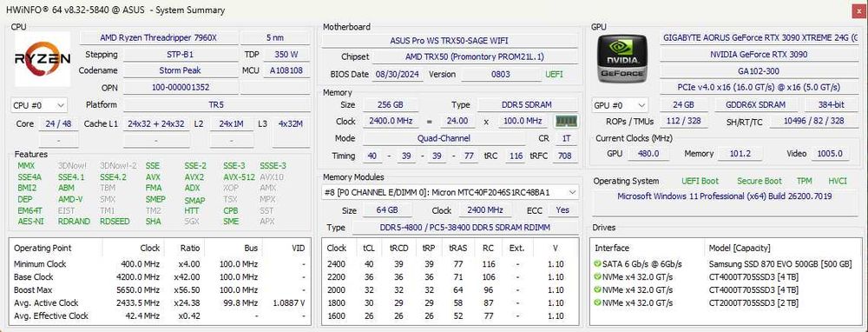Click the PCIe v4.0 x16 link field
Image resolution: width=868 pixels, height=332 pixels.
tap(759, 88)
